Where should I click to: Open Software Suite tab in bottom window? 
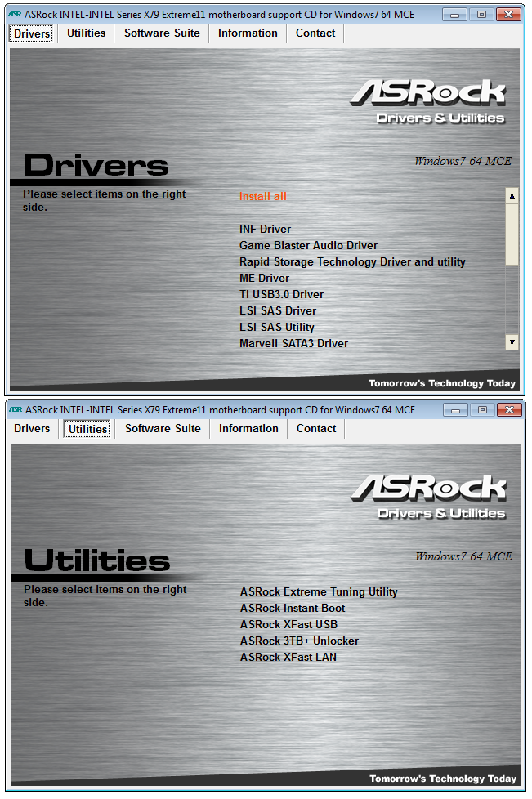(x=163, y=429)
